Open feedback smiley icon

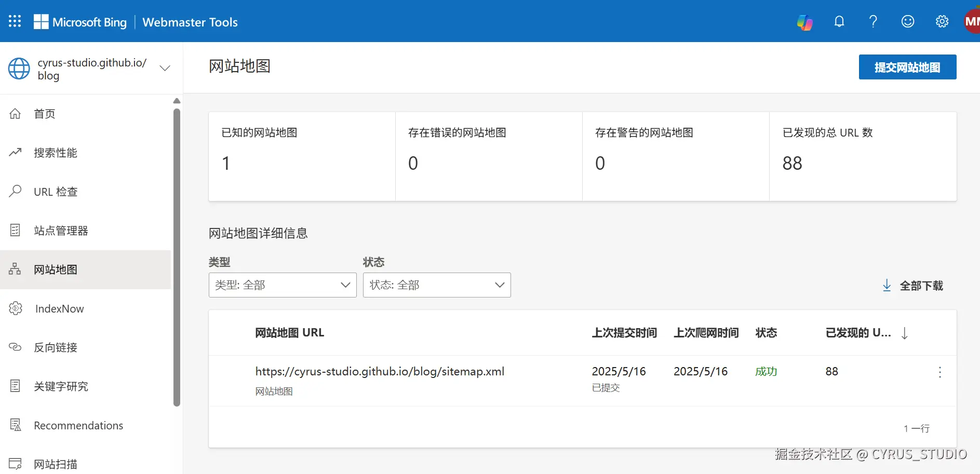pos(908,21)
